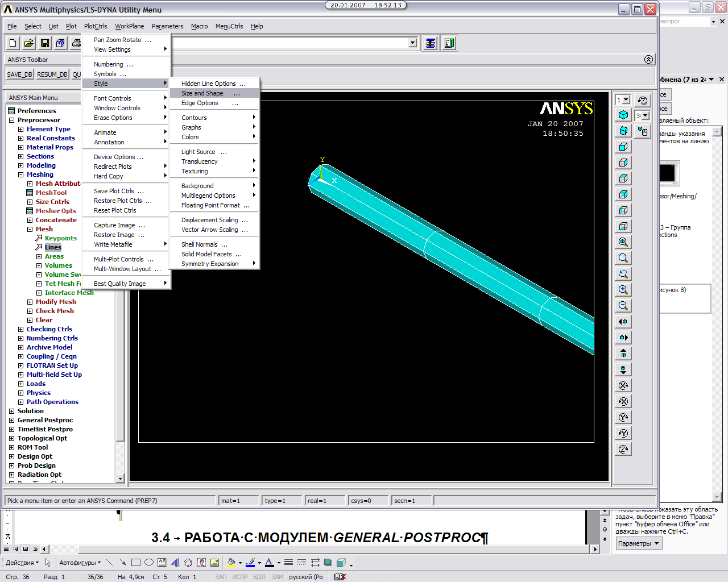Image resolution: width=728 pixels, height=582 pixels.
Task: Expand the Element Type tree node
Action: point(20,129)
